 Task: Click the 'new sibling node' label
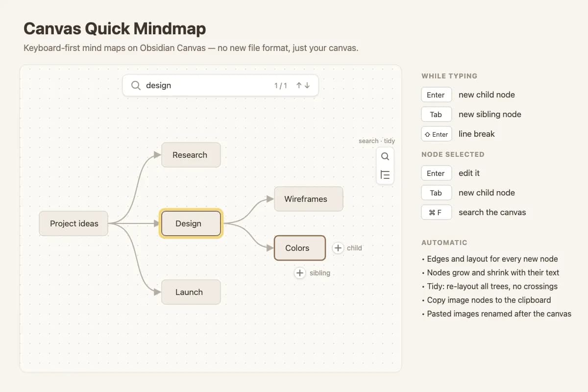pyautogui.click(x=490, y=114)
